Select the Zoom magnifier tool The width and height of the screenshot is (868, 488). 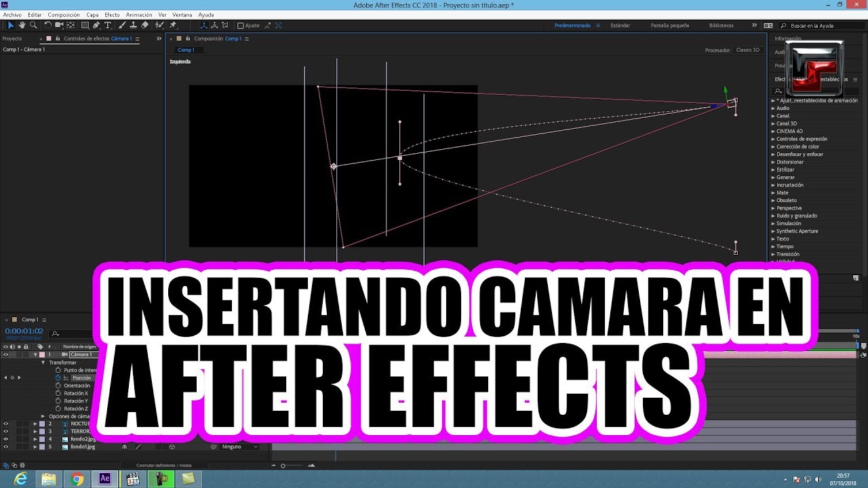pos(33,25)
